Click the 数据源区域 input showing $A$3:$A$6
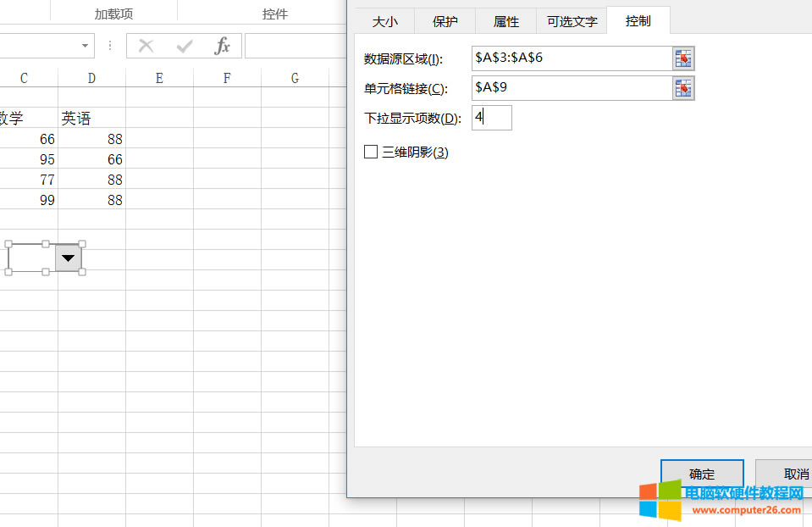The image size is (812, 527). [567, 58]
